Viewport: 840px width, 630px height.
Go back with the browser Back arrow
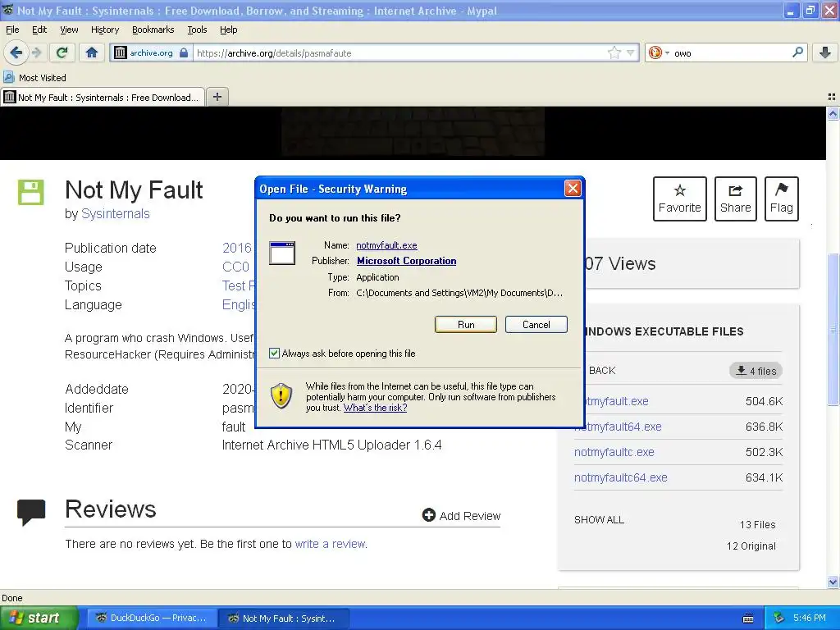click(16, 52)
